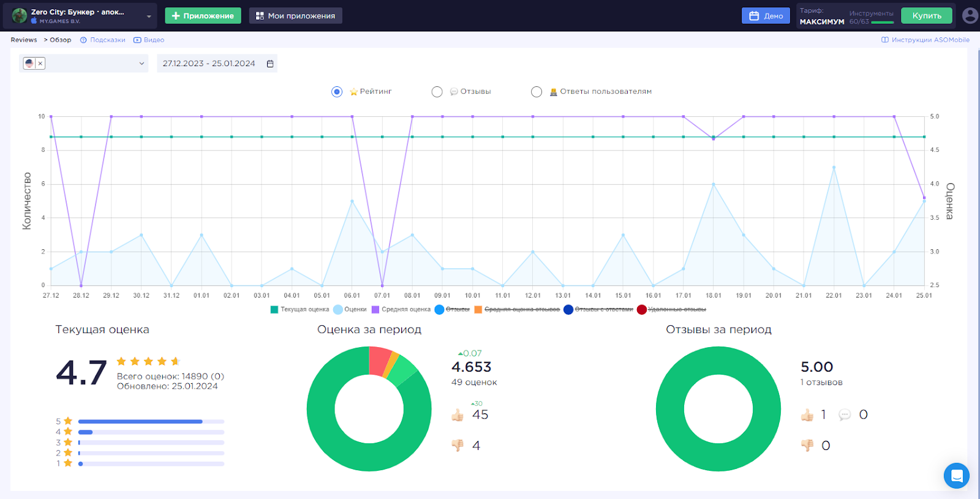Select the Отзывы radio button
This screenshot has height=499, width=980.
coord(437,92)
